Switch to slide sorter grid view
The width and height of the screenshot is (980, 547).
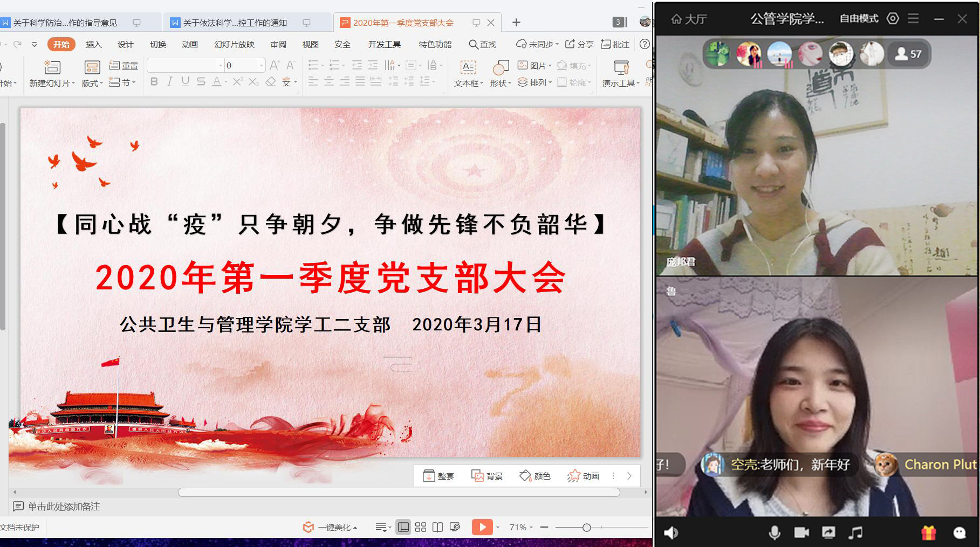(x=421, y=527)
